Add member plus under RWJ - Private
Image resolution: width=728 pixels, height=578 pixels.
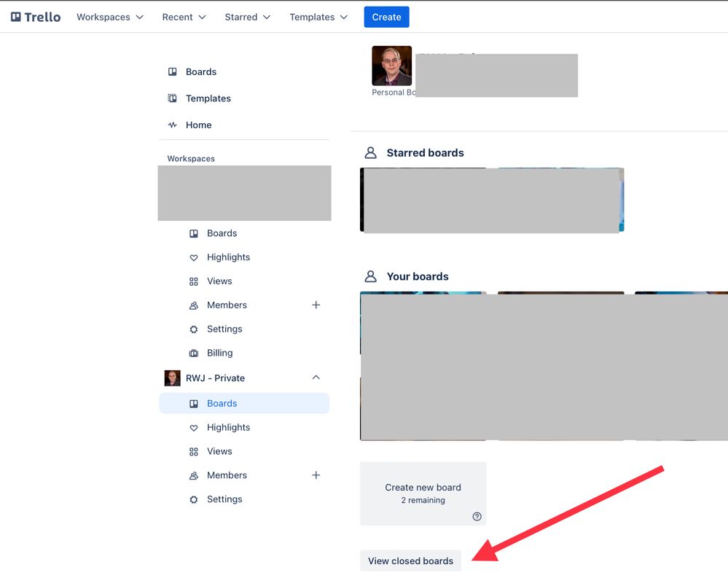[x=316, y=475]
